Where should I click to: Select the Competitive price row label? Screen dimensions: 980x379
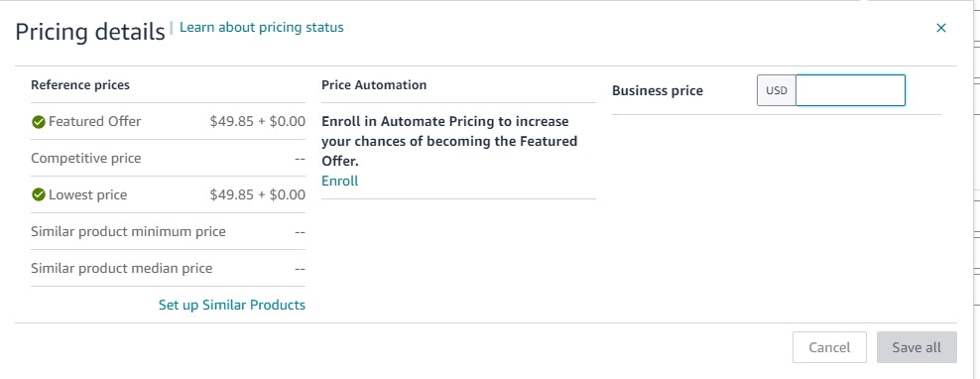click(x=86, y=158)
